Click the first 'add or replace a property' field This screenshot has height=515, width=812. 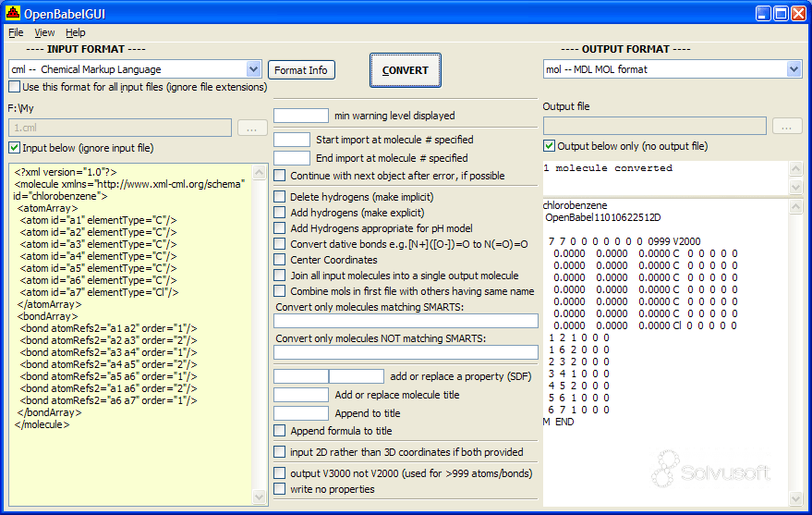[x=301, y=376]
